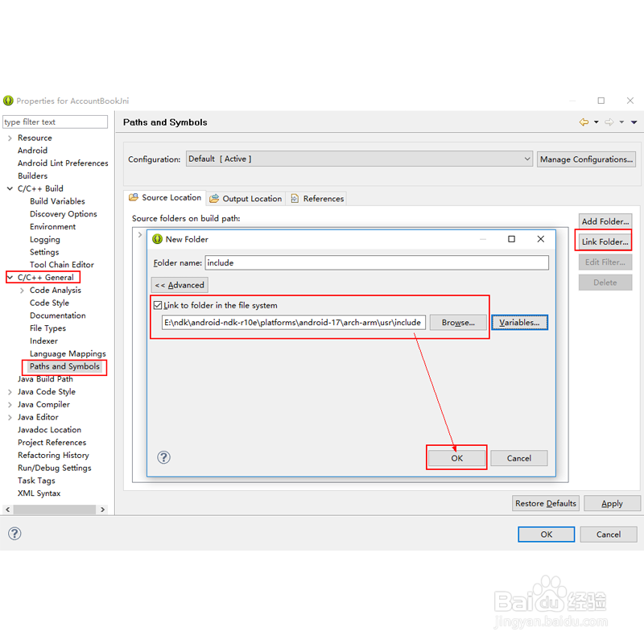Screen dimensions: 644x644
Task: Expand the Code Analysis node
Action: pos(23,291)
